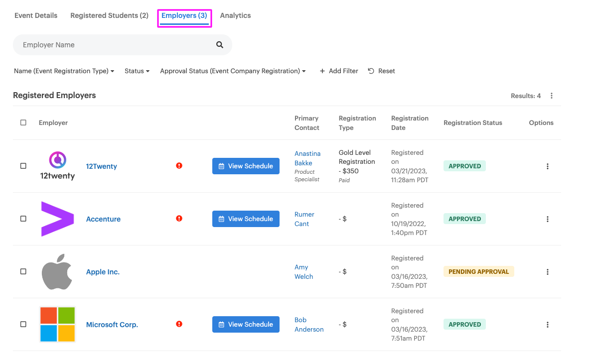Click the red warning icon next to Accenture

[179, 219]
